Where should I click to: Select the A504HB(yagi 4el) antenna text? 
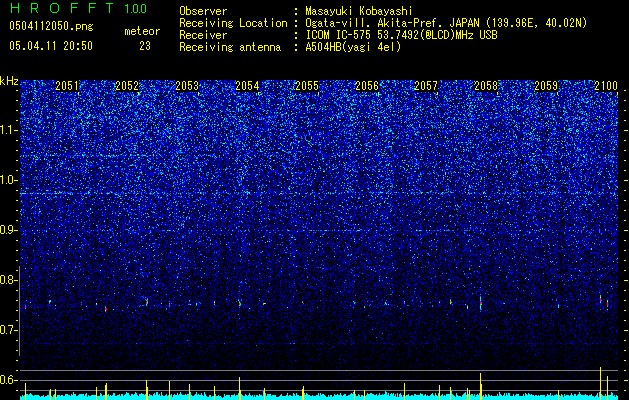353,47
